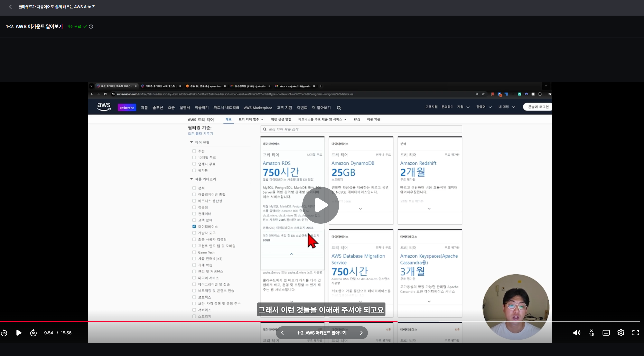Open the 고객 지원 menu

[284, 108]
